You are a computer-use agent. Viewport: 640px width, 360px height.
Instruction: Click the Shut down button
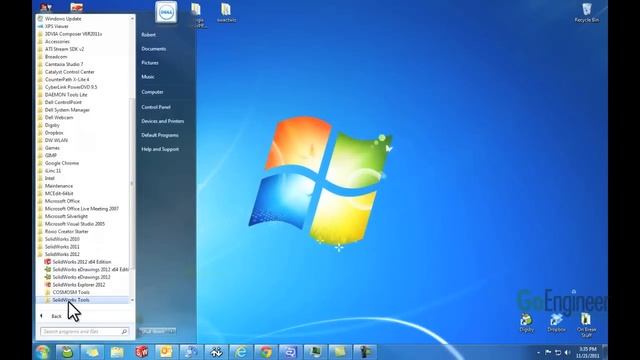(x=153, y=331)
